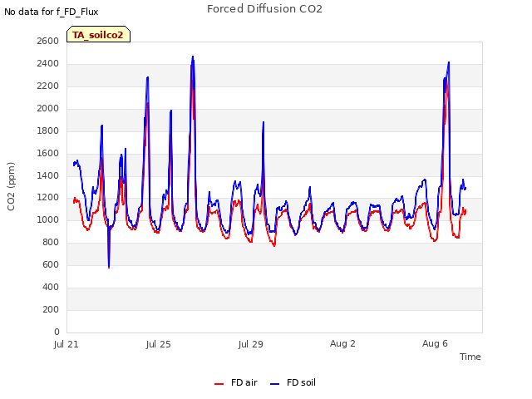Click the Aug 6 x-axis tick label
The image size is (532, 399).
(x=435, y=343)
